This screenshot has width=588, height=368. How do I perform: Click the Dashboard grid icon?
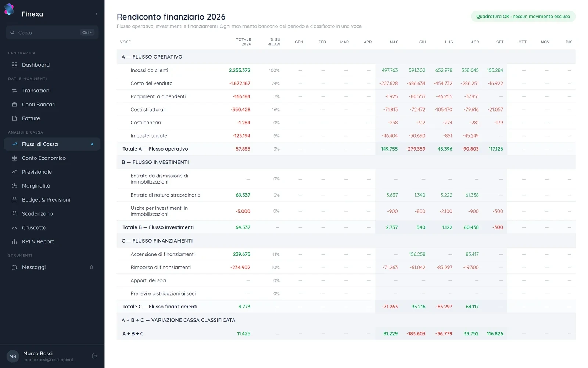14,65
